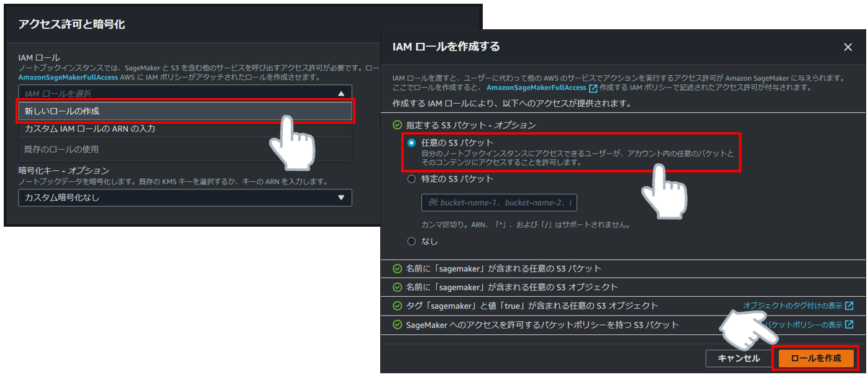Click the external link icon next to バケットポリシーの表示
Viewport: 868px width, 377px height.
coord(850,324)
